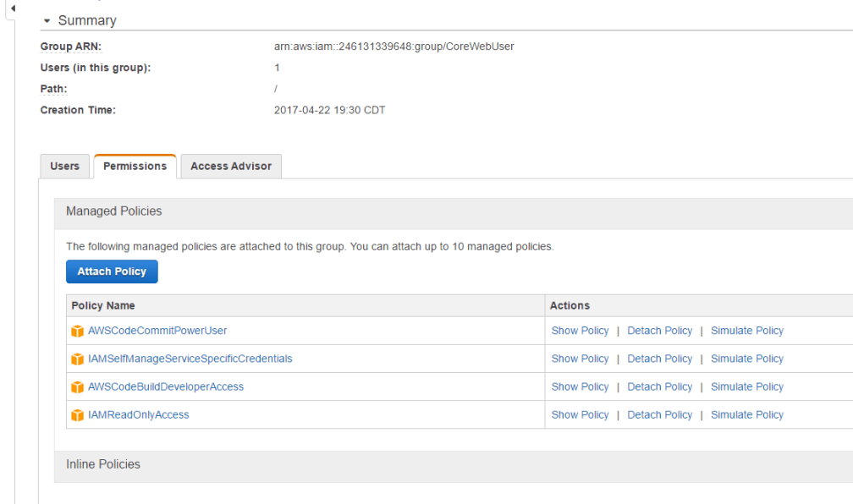The height and width of the screenshot is (504, 853).
Task: Click the cube icon next to IAMReadOnlyAccess
Action: 78,414
